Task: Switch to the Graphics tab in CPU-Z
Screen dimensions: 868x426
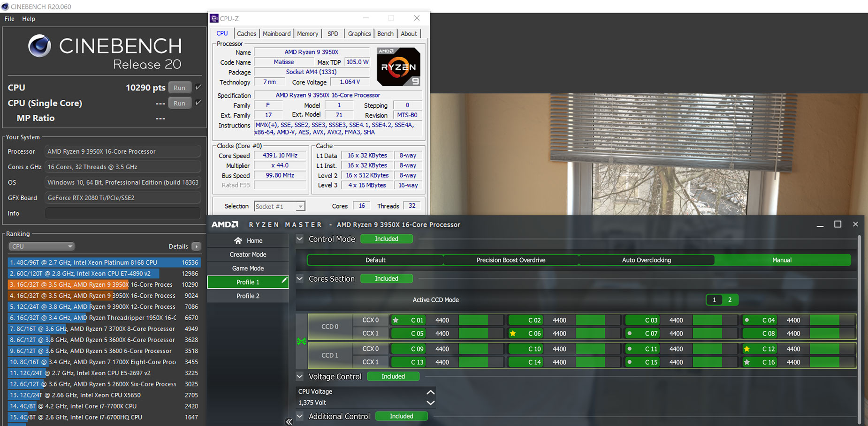Action: pyautogui.click(x=359, y=34)
